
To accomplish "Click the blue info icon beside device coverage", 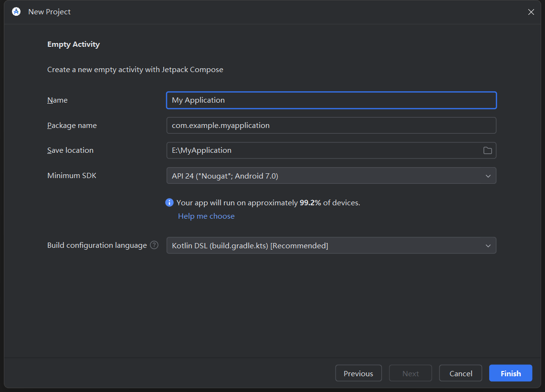I will click(169, 202).
